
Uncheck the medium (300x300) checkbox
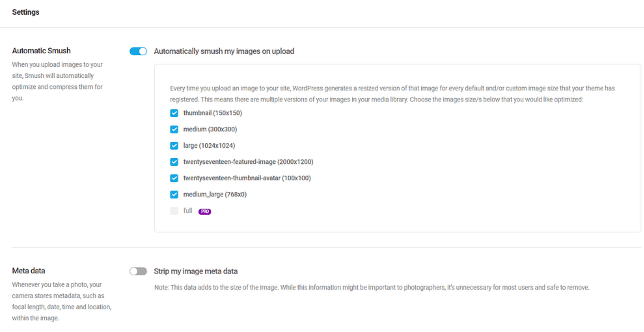(174, 129)
